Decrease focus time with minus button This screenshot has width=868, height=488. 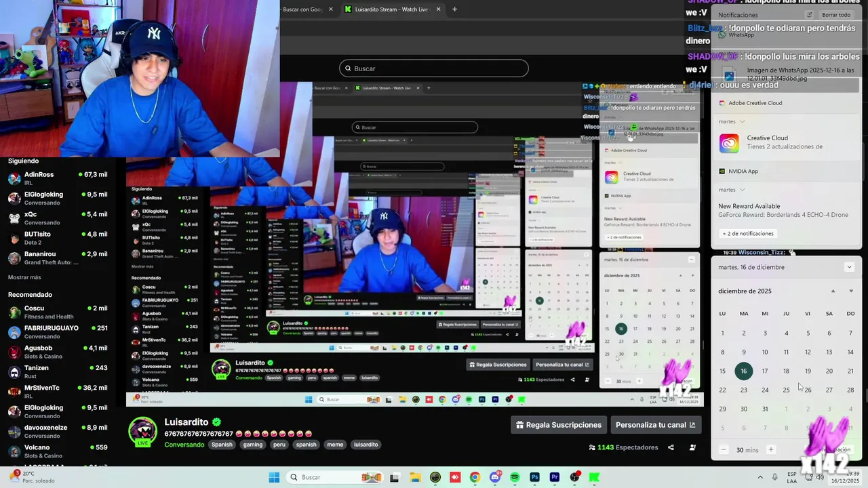pyautogui.click(x=724, y=449)
